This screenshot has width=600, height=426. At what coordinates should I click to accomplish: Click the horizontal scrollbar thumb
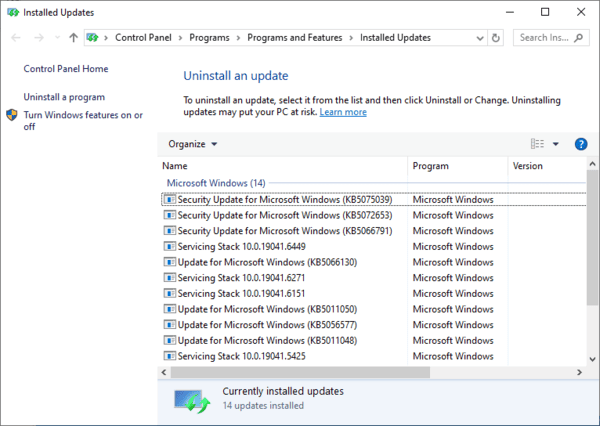point(300,372)
